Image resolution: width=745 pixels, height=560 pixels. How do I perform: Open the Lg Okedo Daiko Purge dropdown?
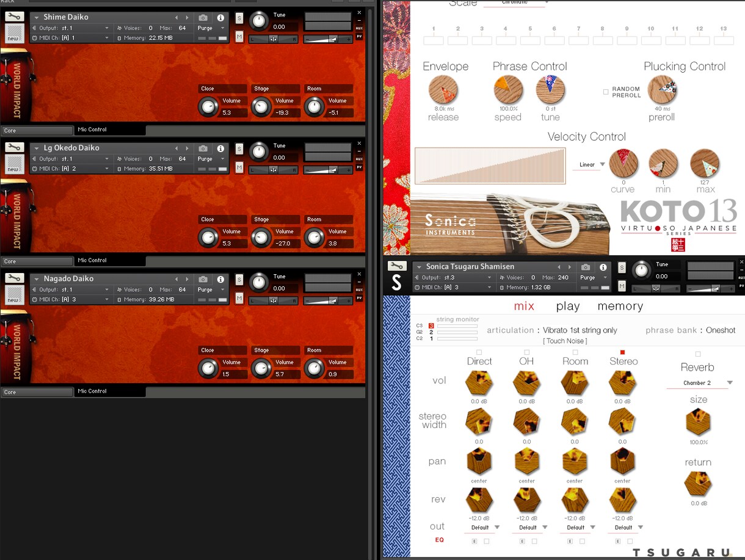coord(211,159)
